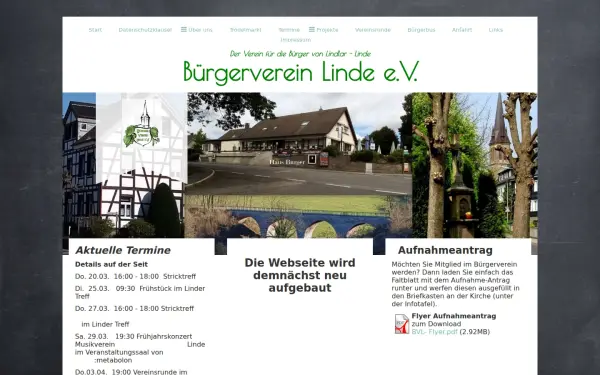Click the 'Möchten Sie Mitglied' paragraph
600x375 pixels.
[455, 284]
